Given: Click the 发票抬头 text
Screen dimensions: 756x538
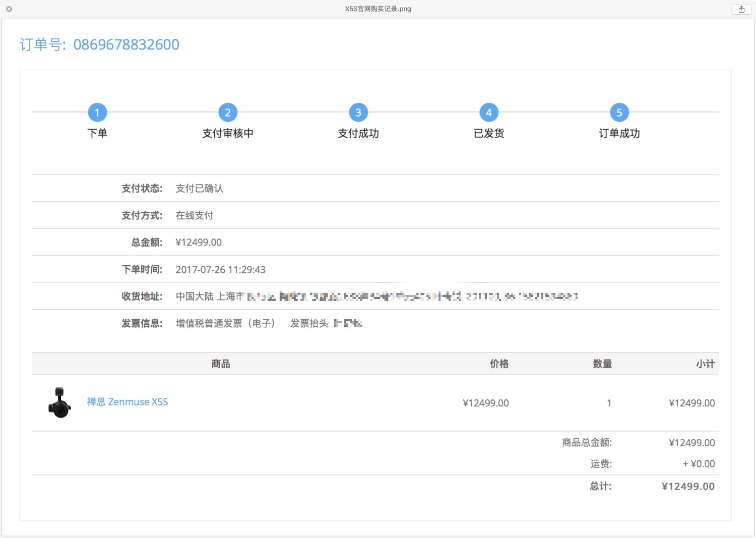Looking at the screenshot, I should 309,323.
